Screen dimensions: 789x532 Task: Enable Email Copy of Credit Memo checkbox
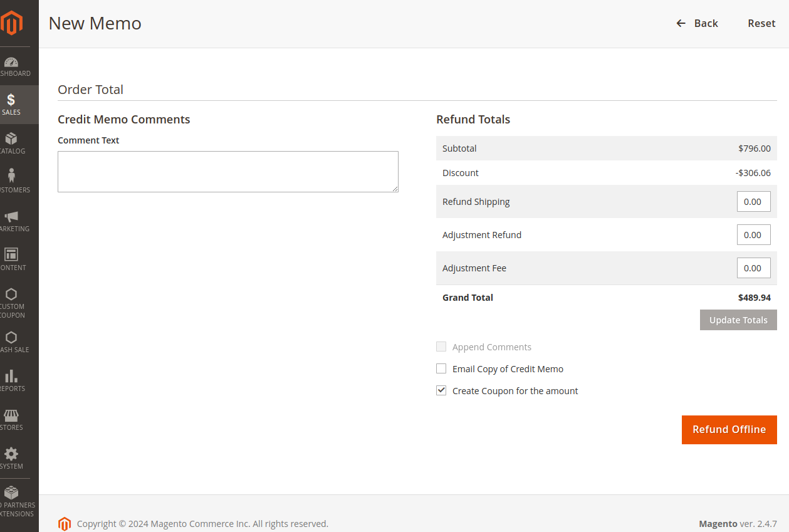click(x=441, y=368)
